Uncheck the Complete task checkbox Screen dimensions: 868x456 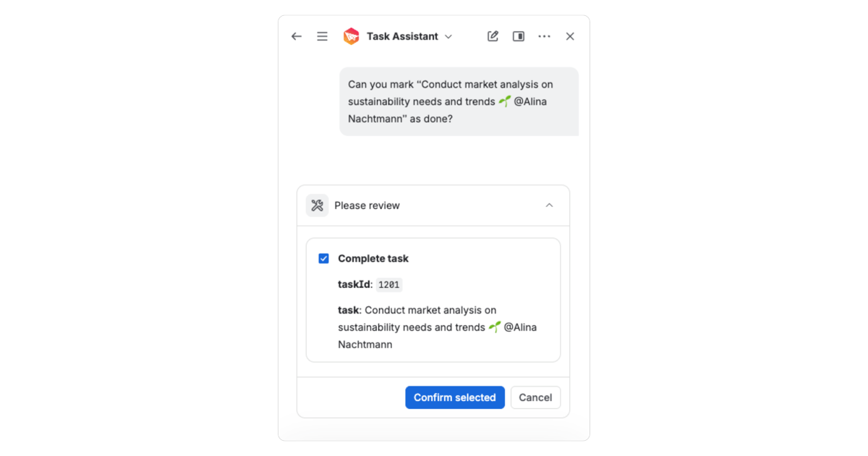(324, 258)
